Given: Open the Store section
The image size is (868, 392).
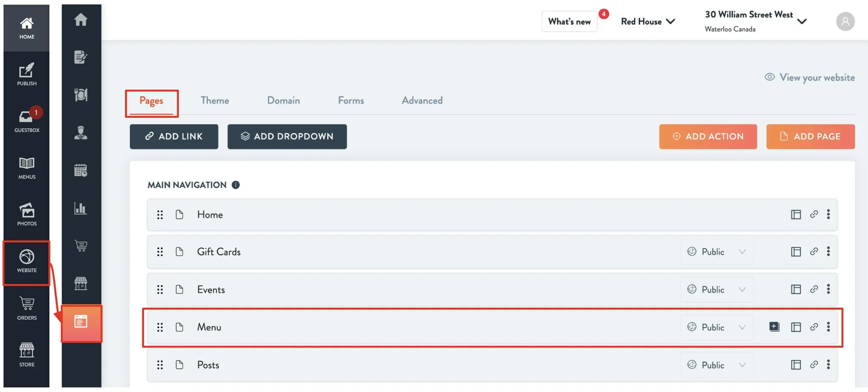Looking at the screenshot, I should coord(27,355).
